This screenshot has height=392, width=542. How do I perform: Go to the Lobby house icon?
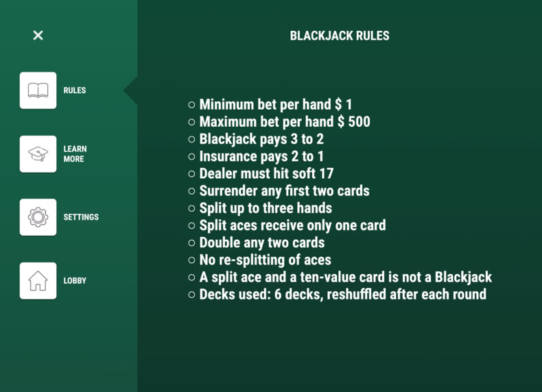pos(38,281)
